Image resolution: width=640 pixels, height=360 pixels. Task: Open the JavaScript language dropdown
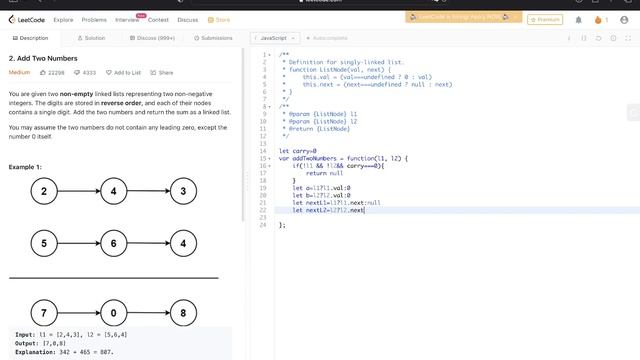[275, 38]
